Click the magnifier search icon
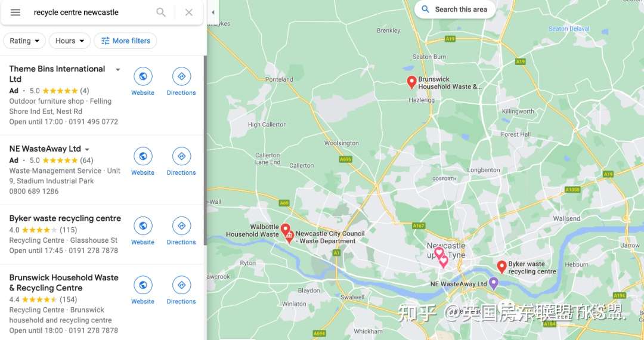The height and width of the screenshot is (340, 644). [x=161, y=13]
